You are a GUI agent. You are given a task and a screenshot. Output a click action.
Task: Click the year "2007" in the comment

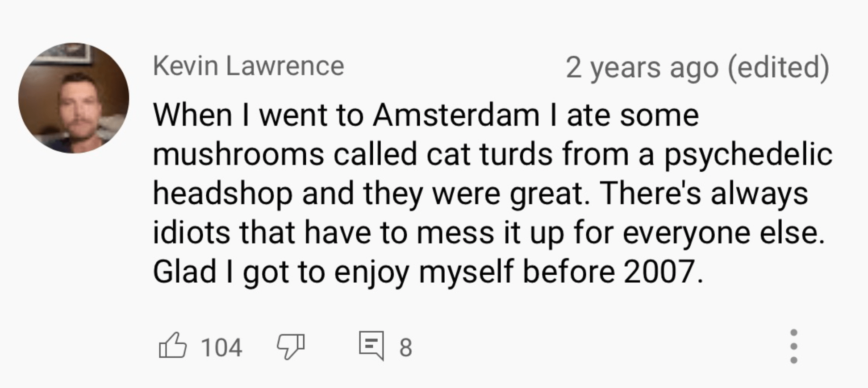click(659, 272)
